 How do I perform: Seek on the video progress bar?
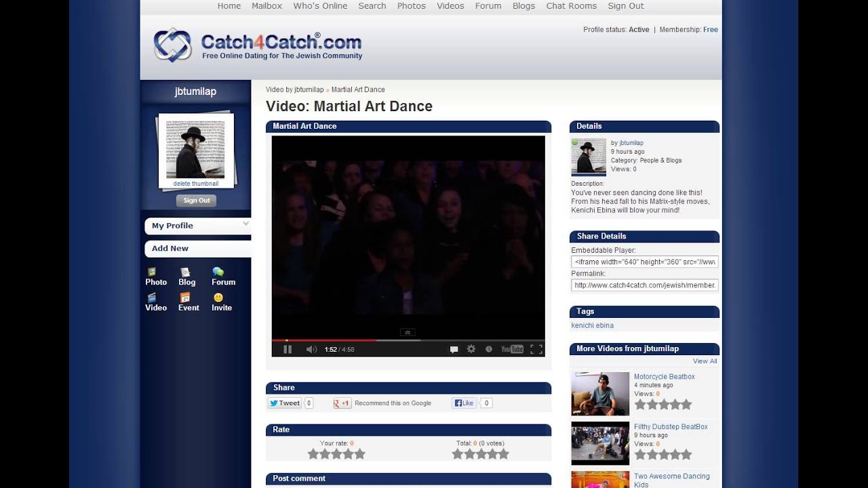tap(408, 340)
